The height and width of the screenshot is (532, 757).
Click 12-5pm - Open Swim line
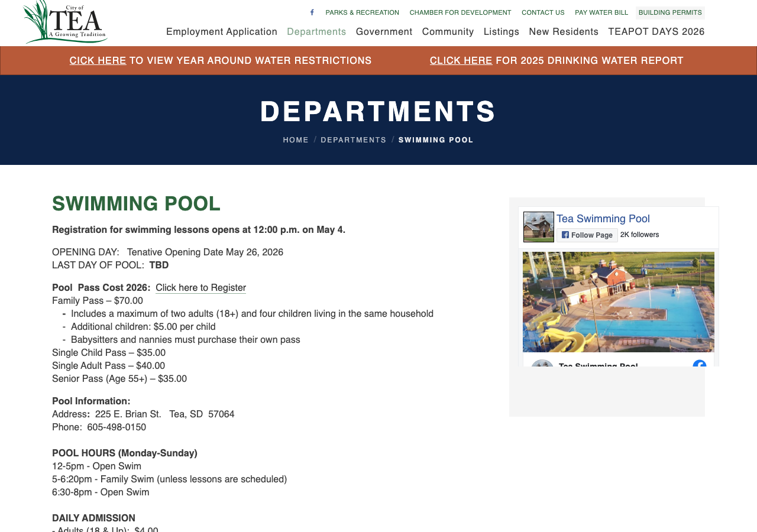pyautogui.click(x=97, y=466)
